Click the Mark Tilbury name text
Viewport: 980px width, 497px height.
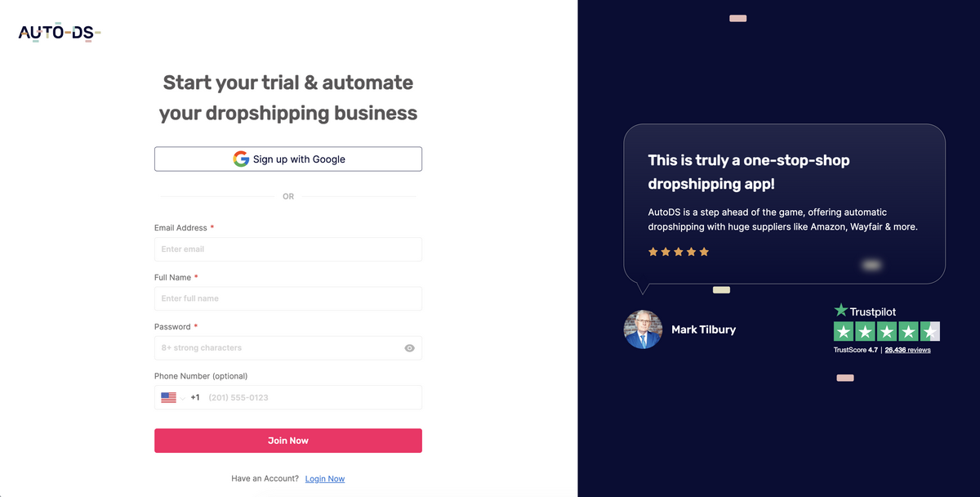pos(703,329)
